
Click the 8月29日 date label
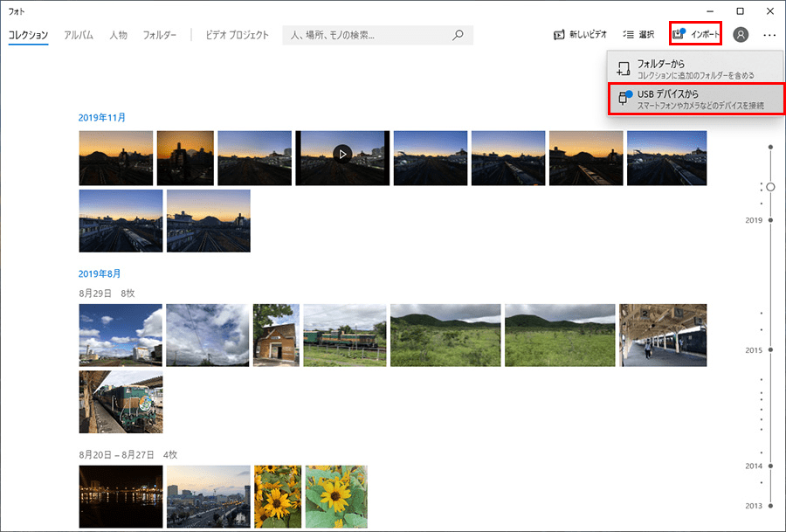pyautogui.click(x=95, y=294)
